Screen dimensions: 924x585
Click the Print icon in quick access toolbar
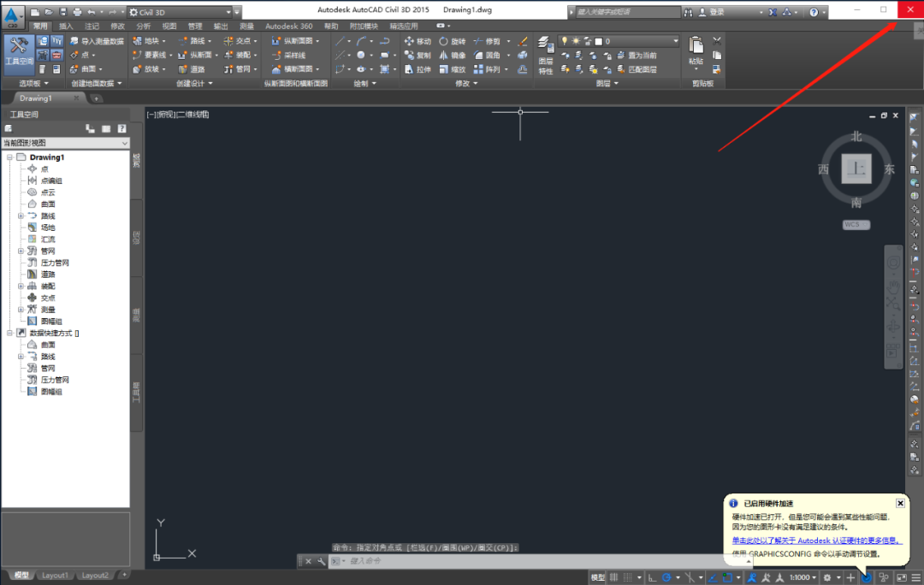[x=77, y=12]
